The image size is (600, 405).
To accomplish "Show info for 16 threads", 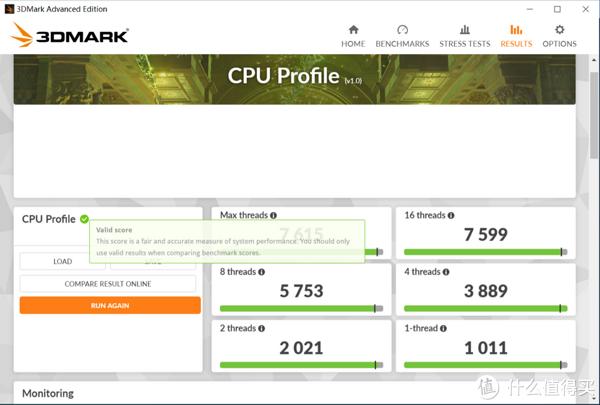I will point(451,216).
